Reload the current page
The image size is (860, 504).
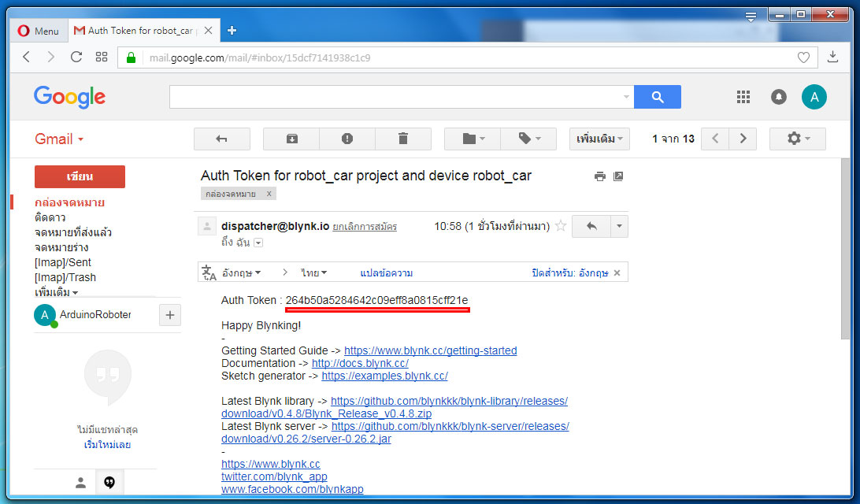click(x=76, y=57)
